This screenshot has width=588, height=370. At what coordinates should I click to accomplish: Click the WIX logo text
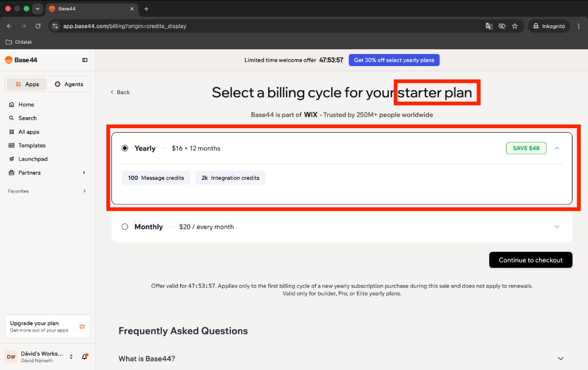[x=311, y=115]
